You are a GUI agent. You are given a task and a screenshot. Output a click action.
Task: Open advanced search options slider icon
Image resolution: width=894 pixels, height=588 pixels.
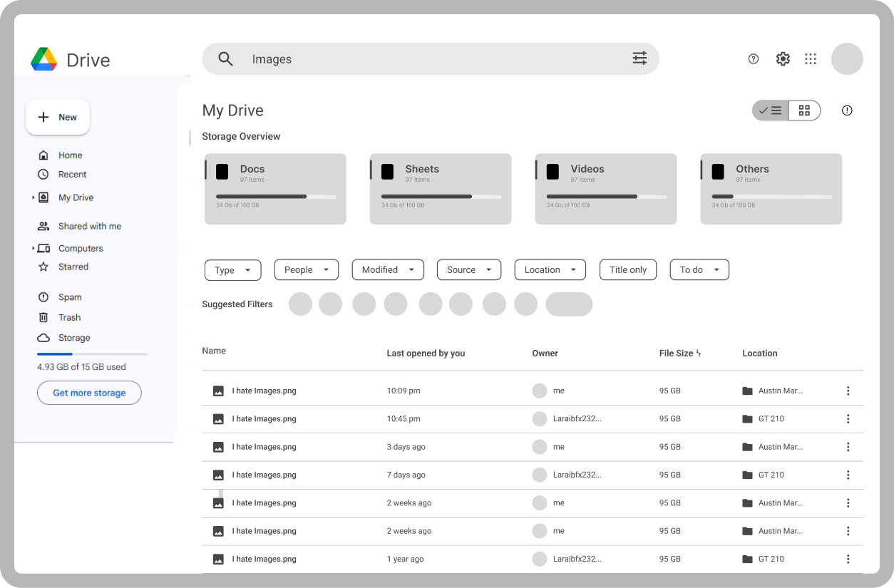[x=639, y=58]
